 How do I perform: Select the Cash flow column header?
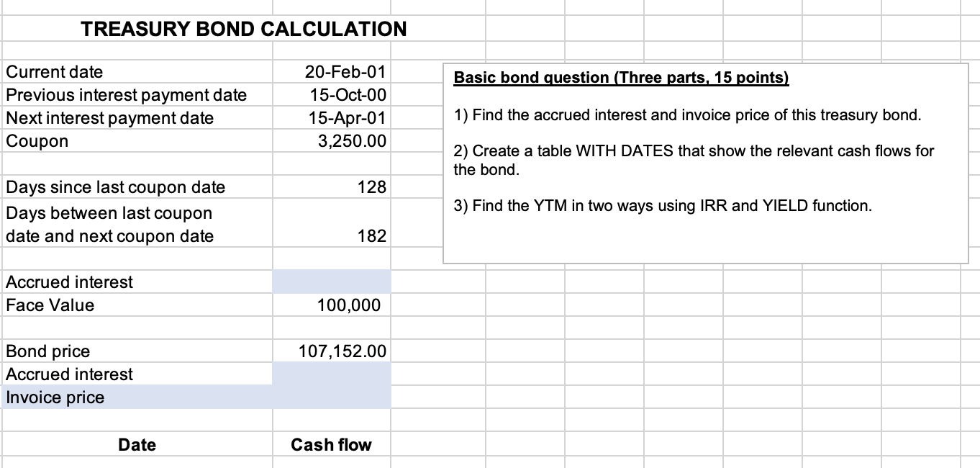click(x=331, y=444)
